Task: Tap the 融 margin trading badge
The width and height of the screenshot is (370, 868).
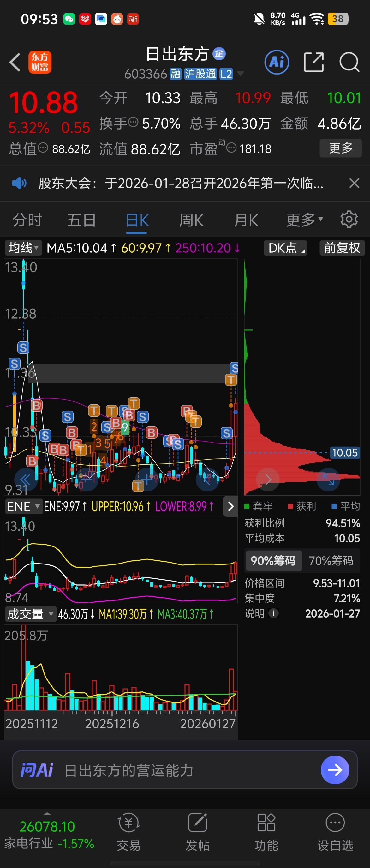Action: coord(176,74)
